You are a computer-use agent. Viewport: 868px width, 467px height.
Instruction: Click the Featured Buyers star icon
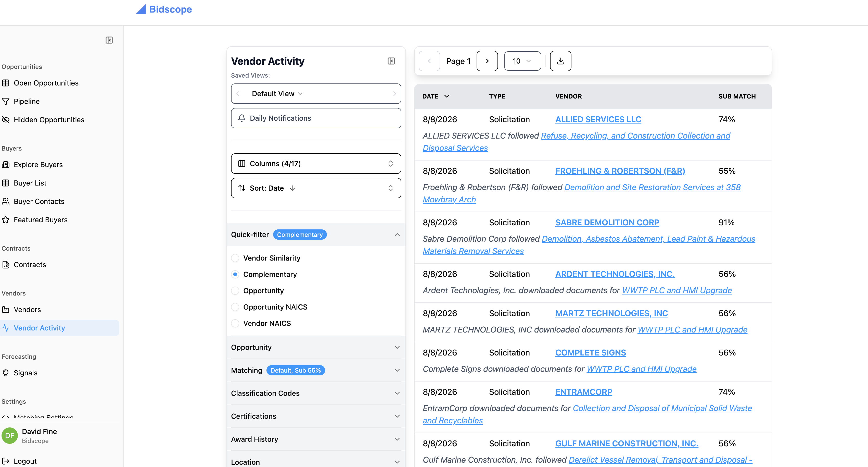(x=6, y=220)
